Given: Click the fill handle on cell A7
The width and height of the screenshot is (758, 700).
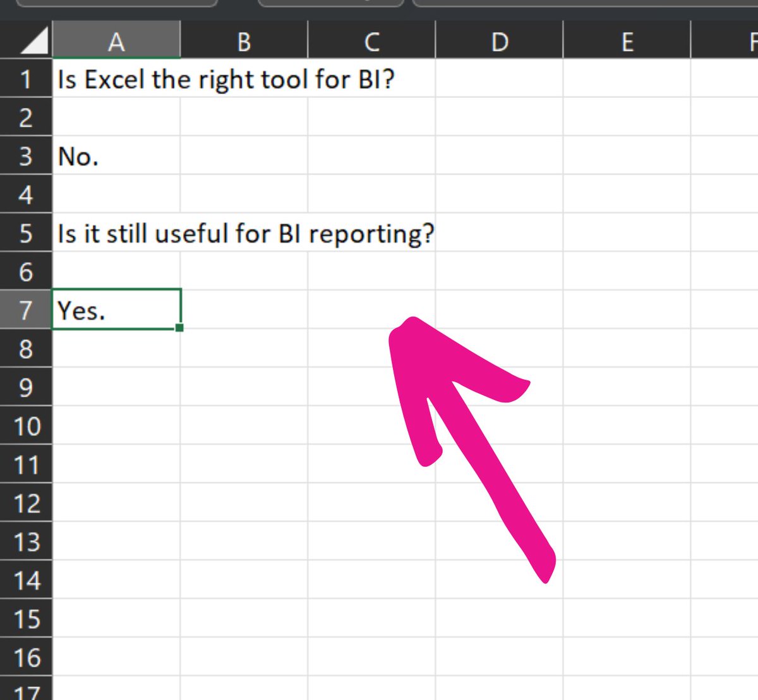Looking at the screenshot, I should click(179, 327).
